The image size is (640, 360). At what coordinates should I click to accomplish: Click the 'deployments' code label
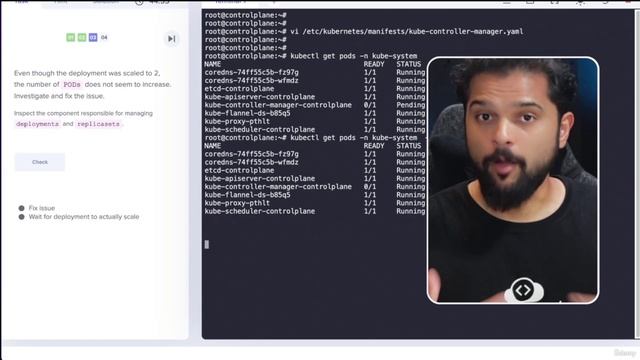pyautogui.click(x=38, y=124)
